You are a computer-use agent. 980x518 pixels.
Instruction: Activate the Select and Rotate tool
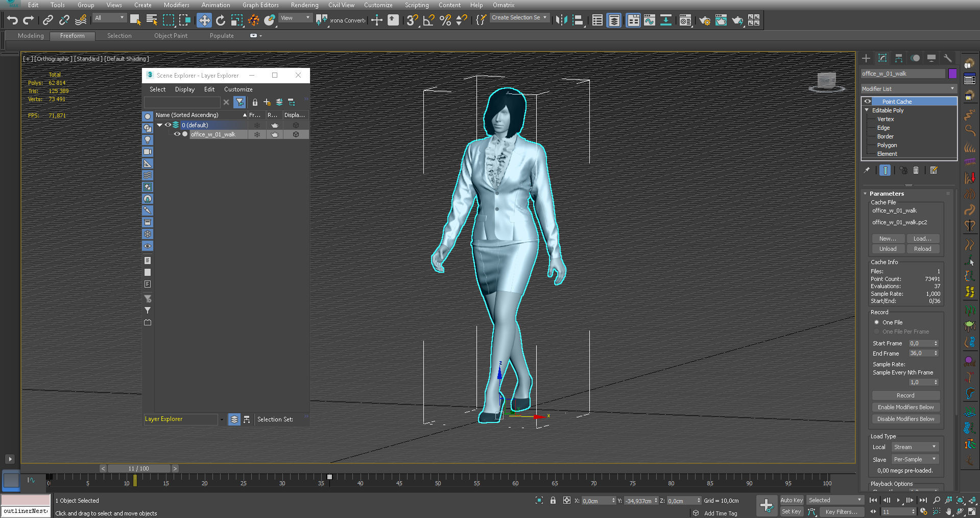click(220, 20)
